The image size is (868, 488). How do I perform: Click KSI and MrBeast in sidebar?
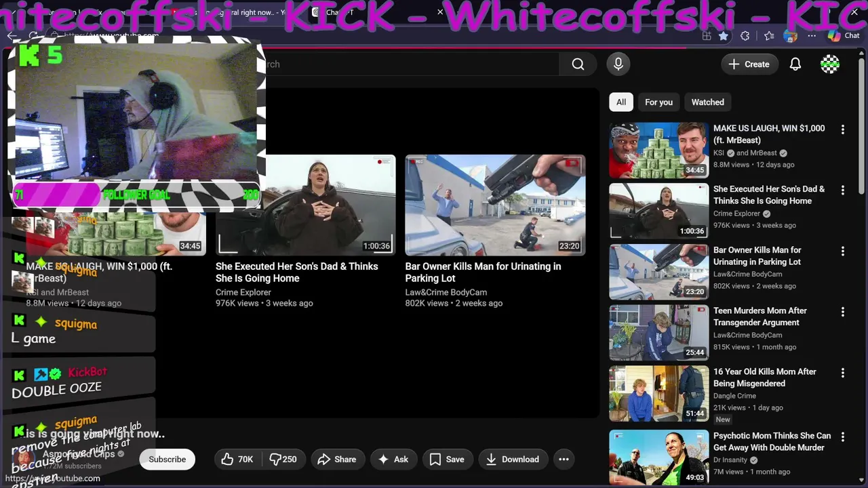(x=745, y=152)
